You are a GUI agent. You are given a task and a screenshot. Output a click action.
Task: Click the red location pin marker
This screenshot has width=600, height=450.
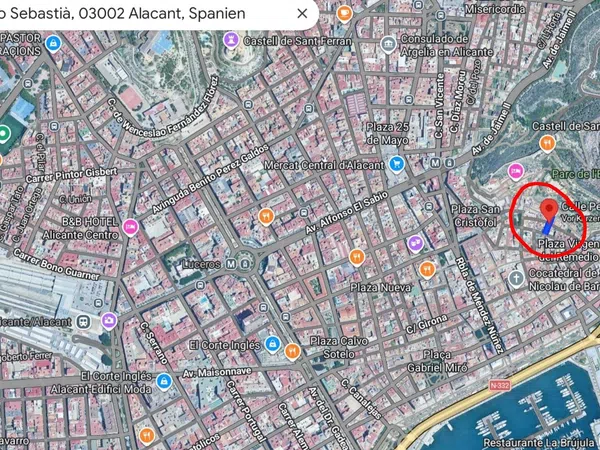[549, 210]
